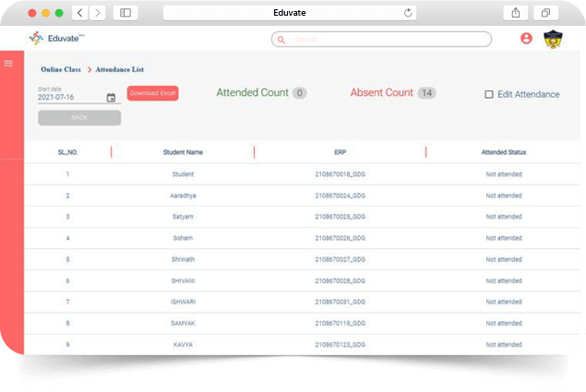Reload the page with refresh icon
The height and width of the screenshot is (392, 586).
(x=408, y=13)
